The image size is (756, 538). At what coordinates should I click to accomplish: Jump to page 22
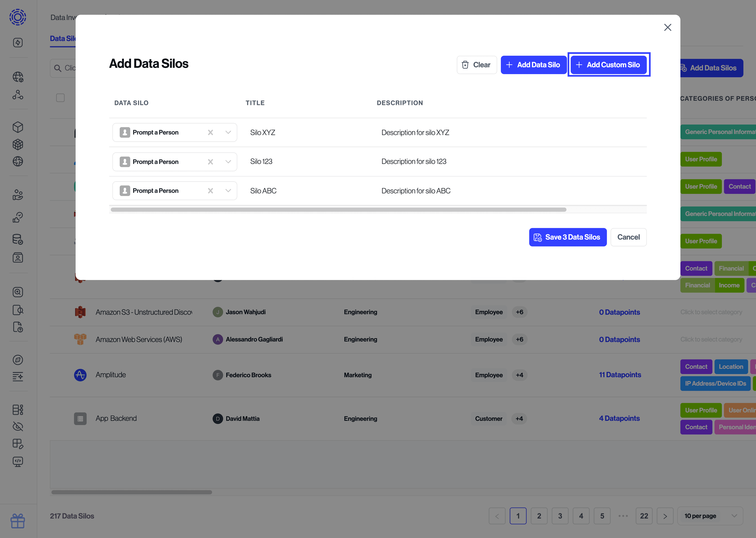pyautogui.click(x=644, y=516)
